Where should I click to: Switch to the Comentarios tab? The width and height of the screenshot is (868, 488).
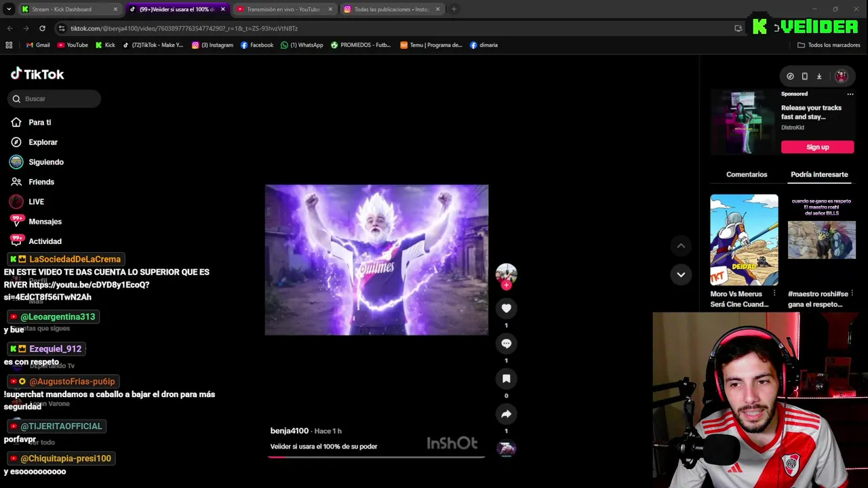click(747, 175)
